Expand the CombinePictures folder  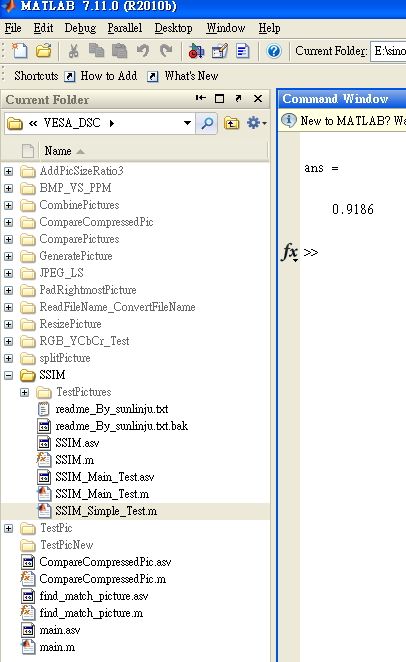pos(8,205)
